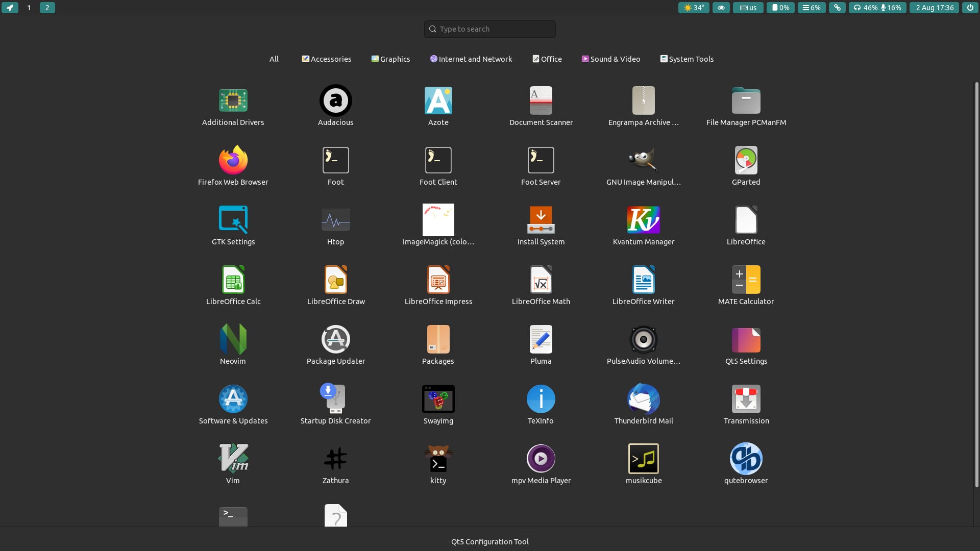Open LibreOffice Writer

(644, 285)
